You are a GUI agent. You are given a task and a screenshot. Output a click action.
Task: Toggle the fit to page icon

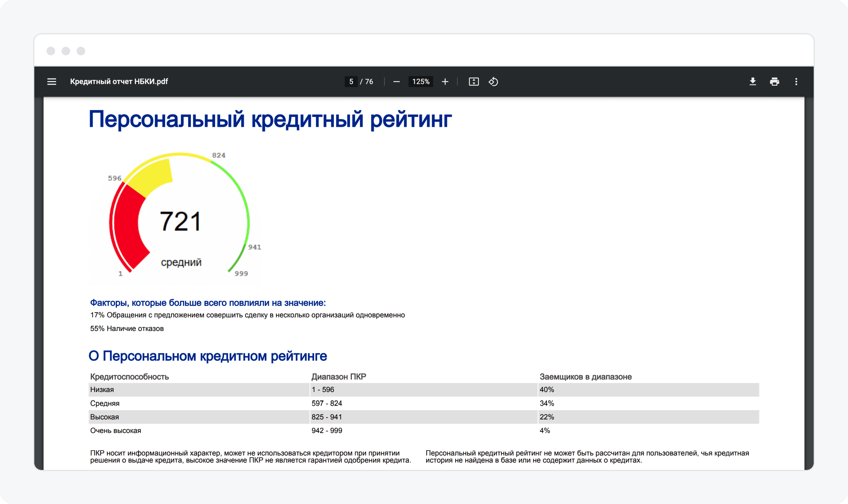[x=473, y=82]
